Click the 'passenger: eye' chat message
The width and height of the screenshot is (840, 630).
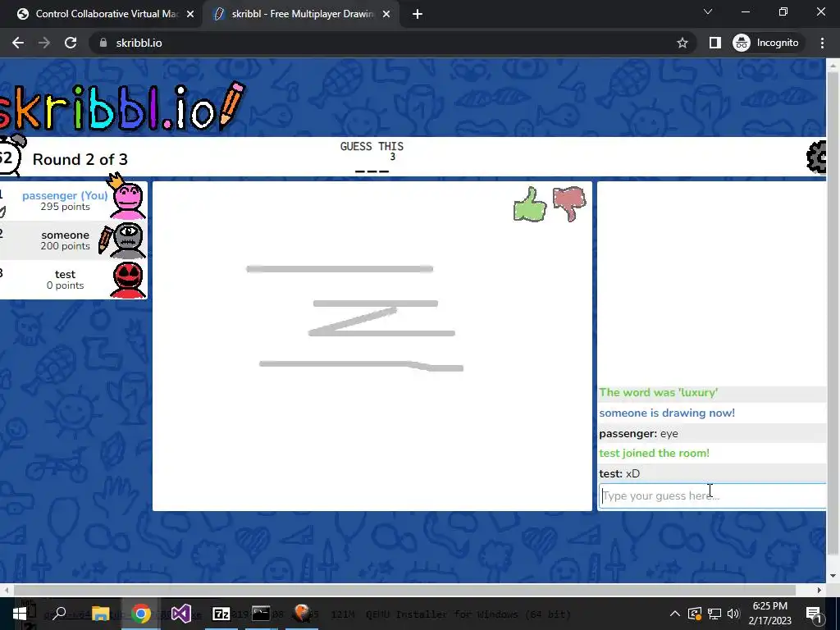638,433
